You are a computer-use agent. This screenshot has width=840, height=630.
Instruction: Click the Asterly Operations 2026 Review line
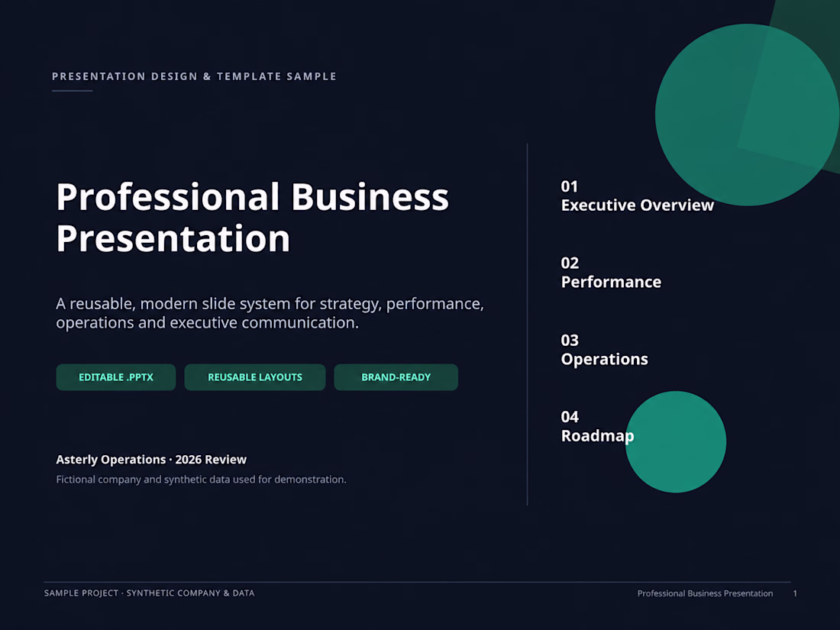pyautogui.click(x=151, y=460)
